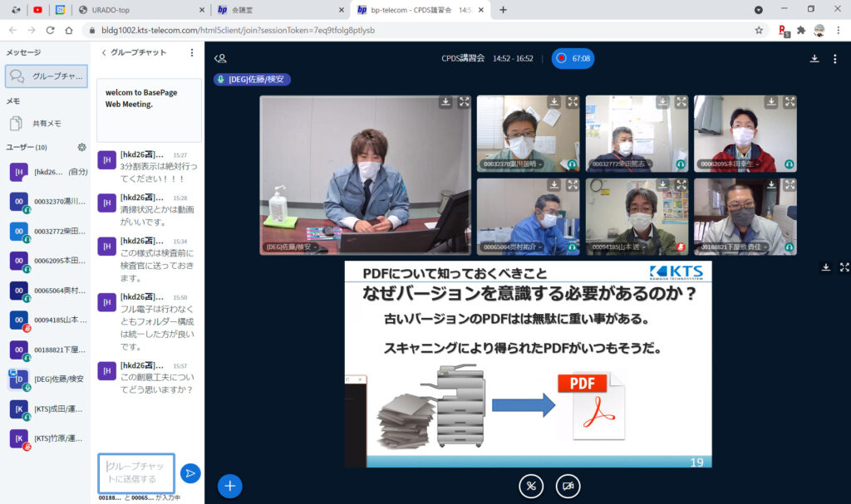Open the group chat three-dot options menu

click(192, 52)
